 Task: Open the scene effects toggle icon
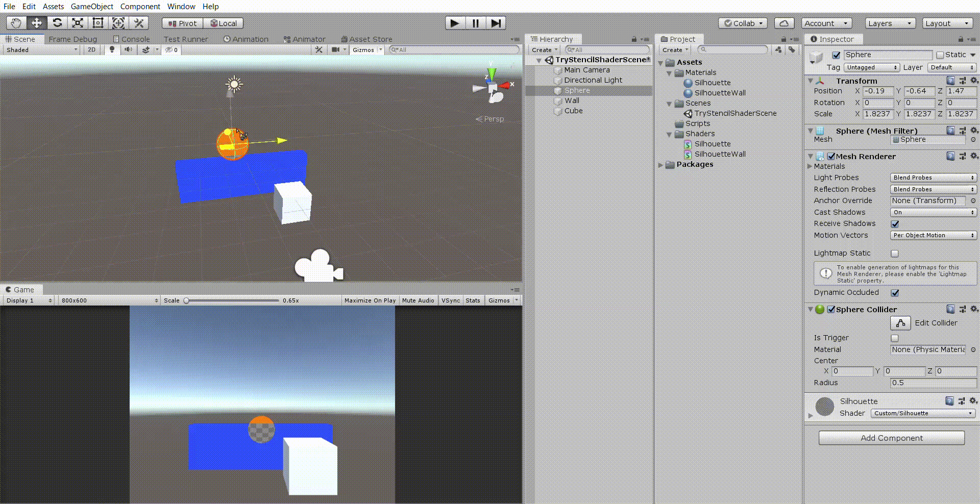click(146, 49)
